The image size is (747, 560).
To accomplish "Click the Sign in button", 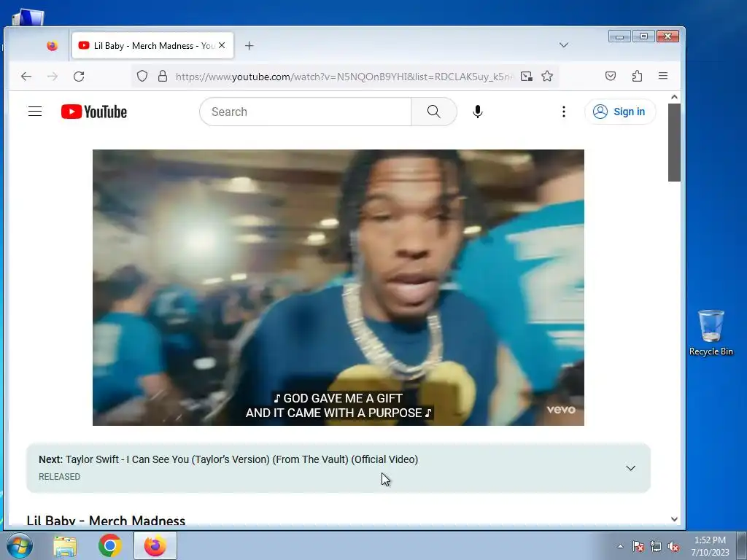I will [620, 112].
